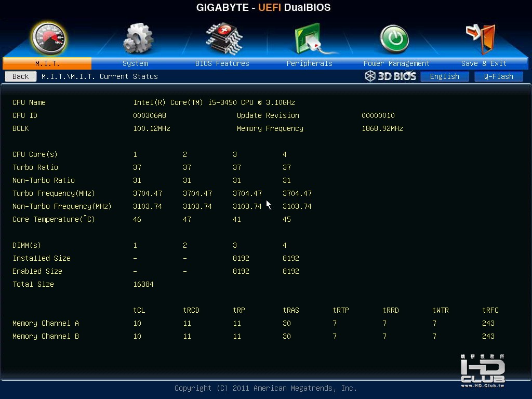This screenshot has width=532, height=399.
Task: Click the Update Revision label
Action: pyautogui.click(x=268, y=115)
